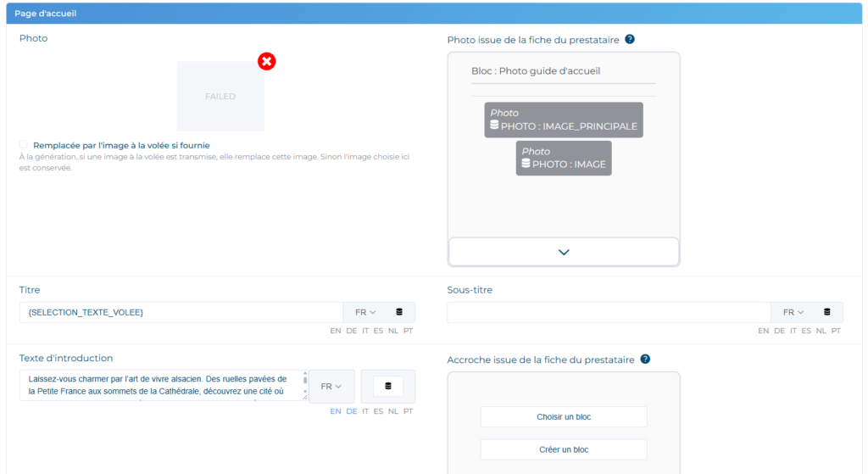Screen dimensions: 868x474
Task: Remove the failed photo with red X
Action: [x=267, y=61]
